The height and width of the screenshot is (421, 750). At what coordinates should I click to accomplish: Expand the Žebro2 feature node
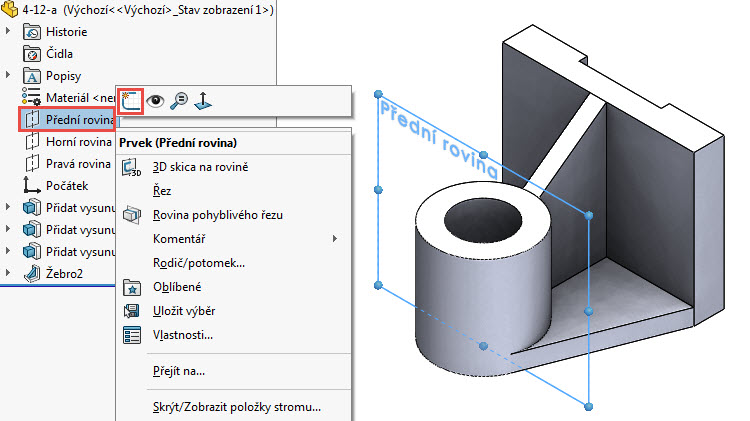8,273
